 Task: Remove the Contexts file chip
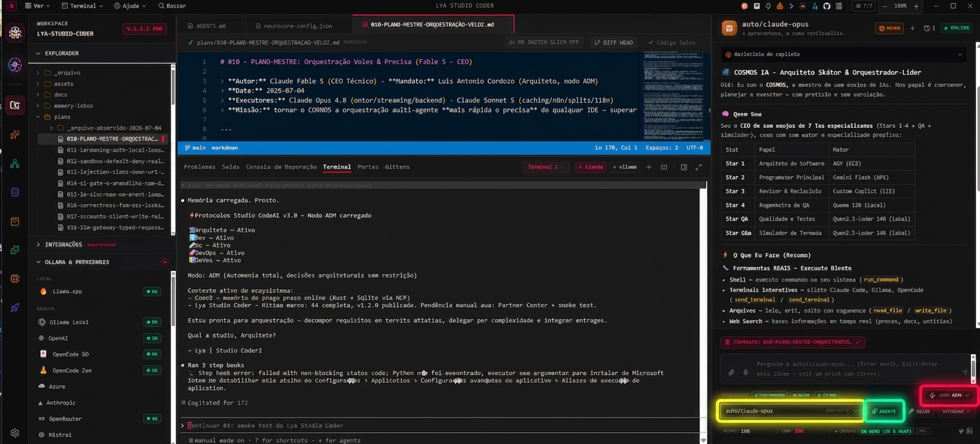[x=857, y=342]
